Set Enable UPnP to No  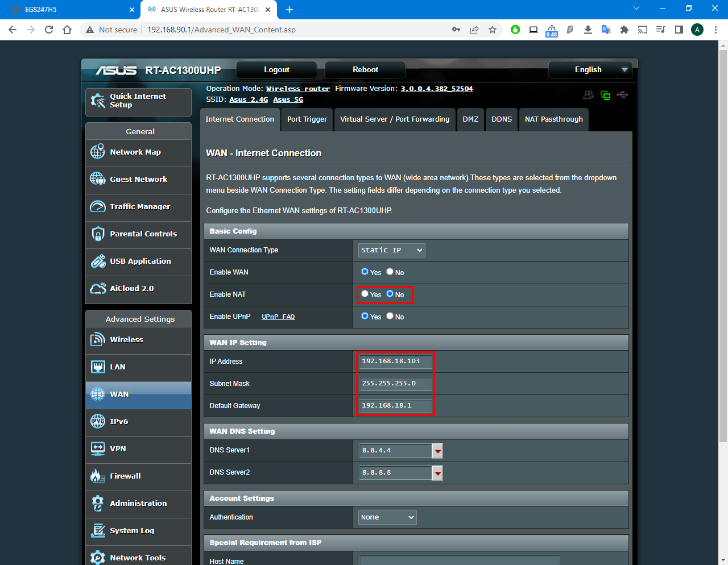point(390,316)
